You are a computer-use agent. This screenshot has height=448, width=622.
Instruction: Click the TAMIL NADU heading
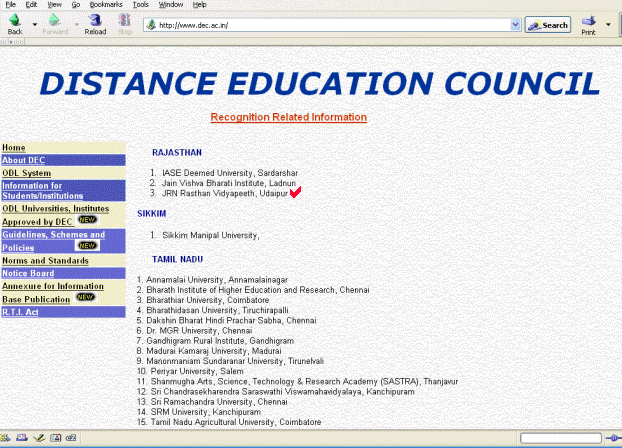(177, 259)
